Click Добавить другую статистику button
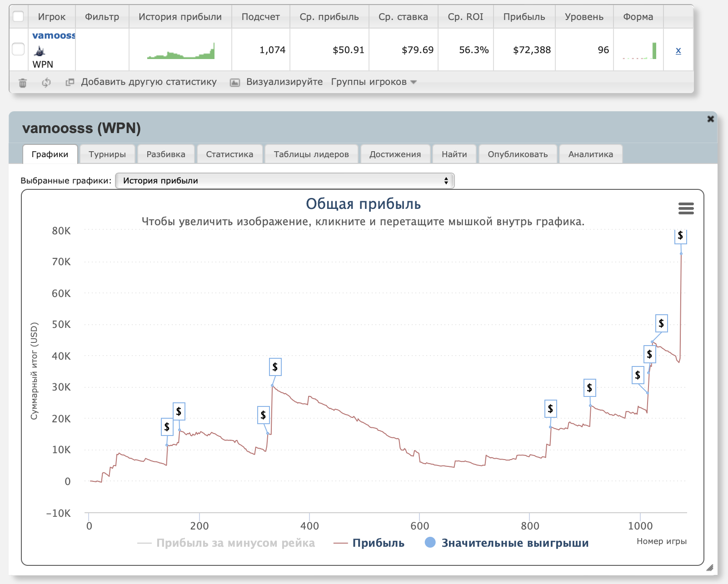 coord(149,82)
